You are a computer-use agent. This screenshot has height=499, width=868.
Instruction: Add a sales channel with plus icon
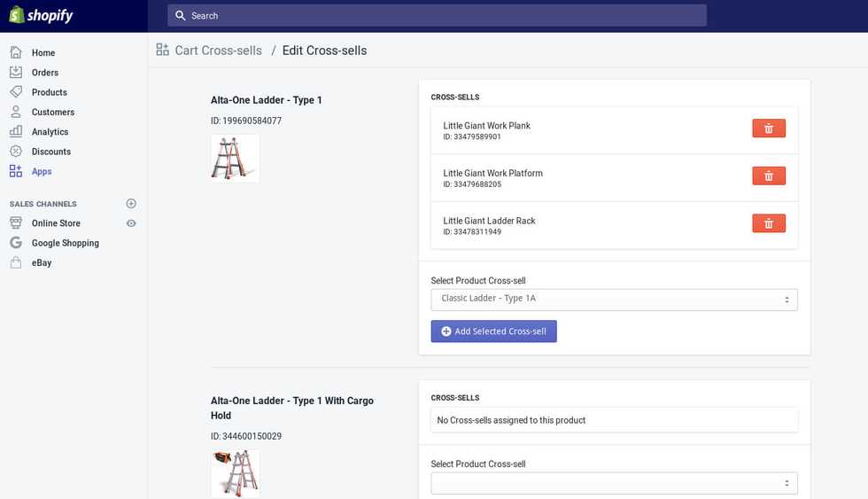(x=131, y=204)
